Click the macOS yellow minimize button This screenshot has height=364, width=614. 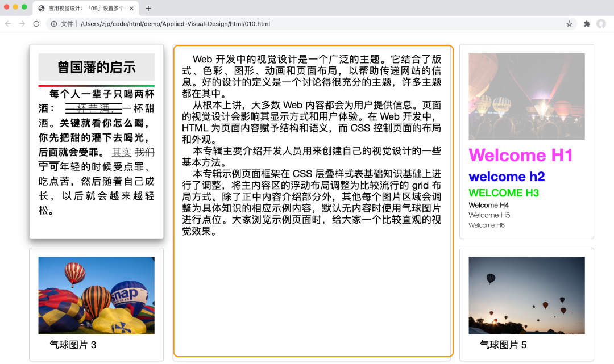[15, 7]
